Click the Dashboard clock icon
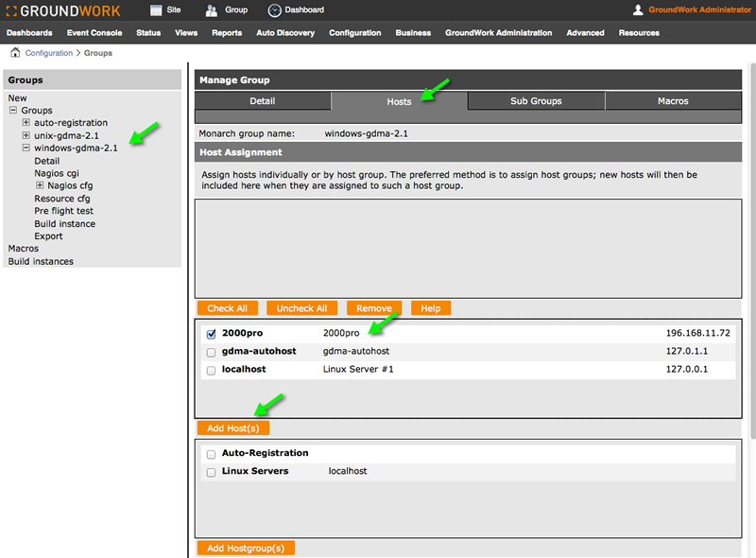Image resolution: width=756 pixels, height=558 pixels. (x=274, y=10)
